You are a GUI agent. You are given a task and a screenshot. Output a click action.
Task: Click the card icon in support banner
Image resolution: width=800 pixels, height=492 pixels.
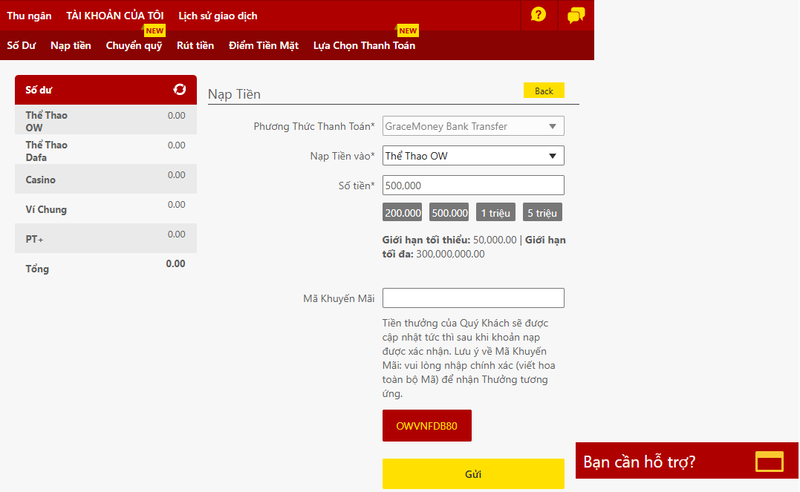769,461
